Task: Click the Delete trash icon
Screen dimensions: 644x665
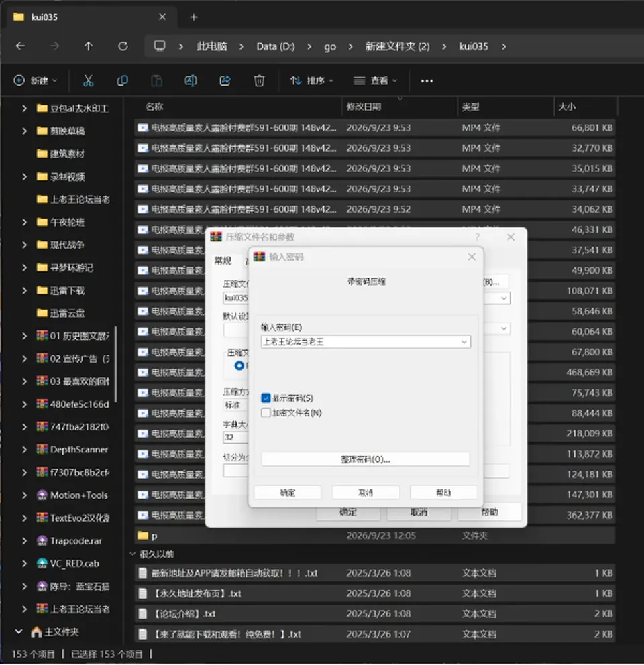Action: [x=259, y=80]
